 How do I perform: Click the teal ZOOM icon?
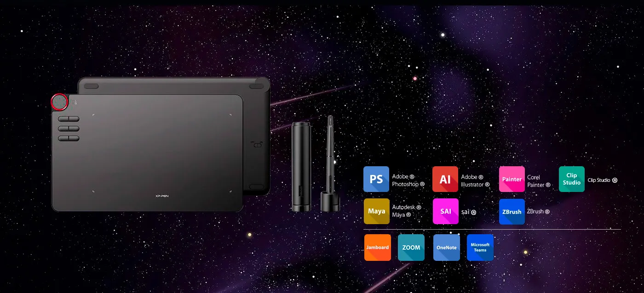[x=411, y=248]
